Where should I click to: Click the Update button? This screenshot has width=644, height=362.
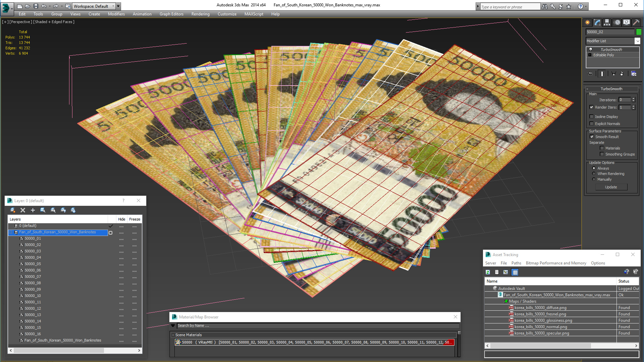[x=611, y=187]
